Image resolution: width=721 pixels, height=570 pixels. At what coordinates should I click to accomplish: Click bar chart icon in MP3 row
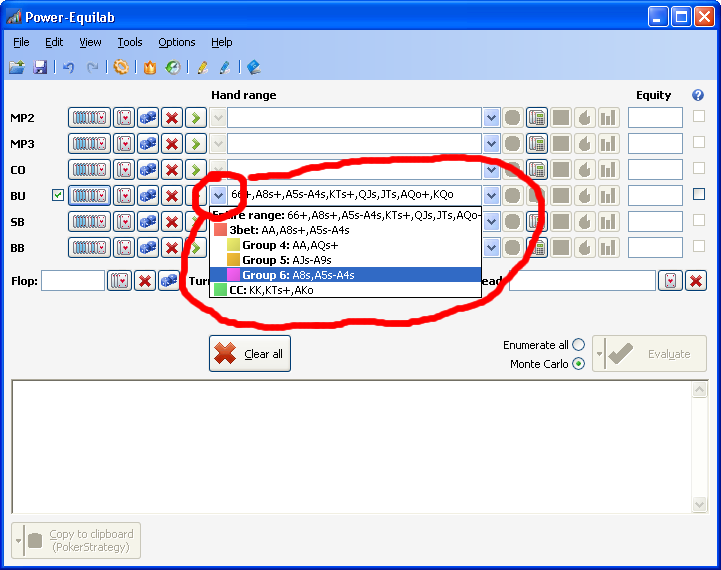pyautogui.click(x=608, y=144)
